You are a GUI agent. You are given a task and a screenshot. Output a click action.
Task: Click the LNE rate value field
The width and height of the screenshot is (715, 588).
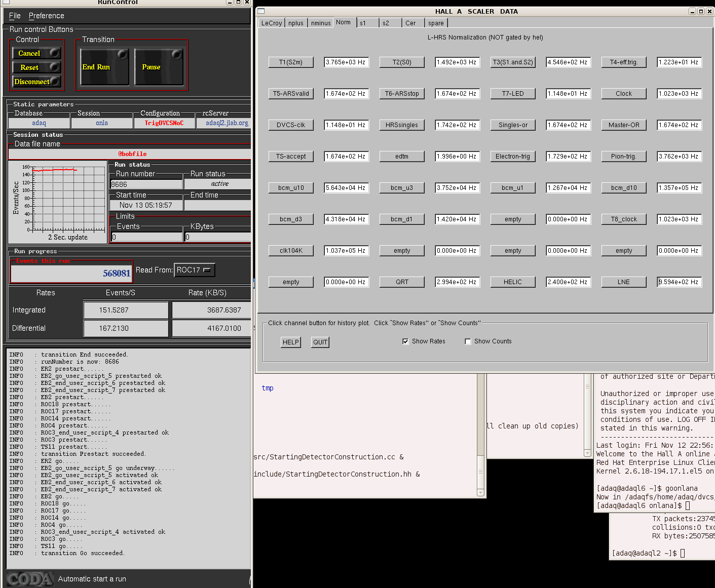tap(680, 282)
